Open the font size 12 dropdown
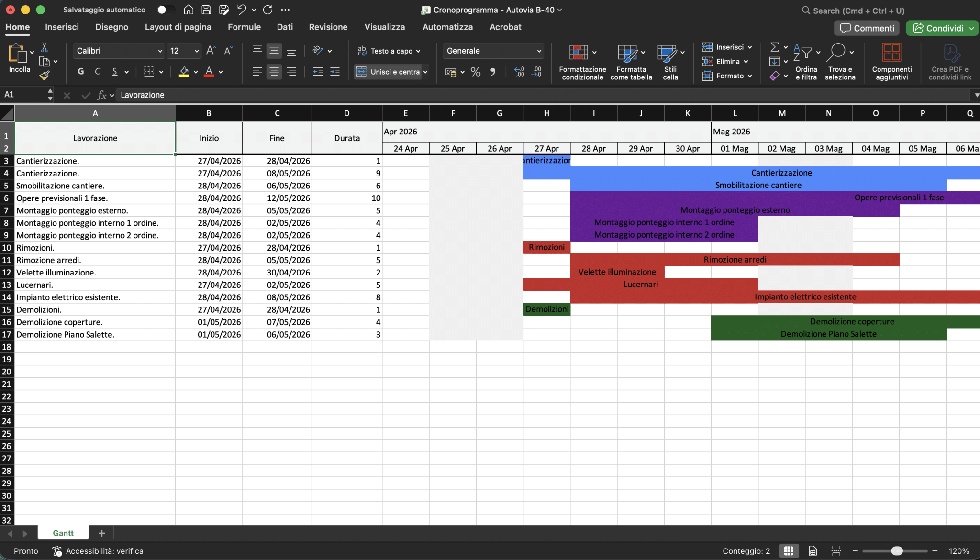This screenshot has width=980, height=560. [x=196, y=51]
